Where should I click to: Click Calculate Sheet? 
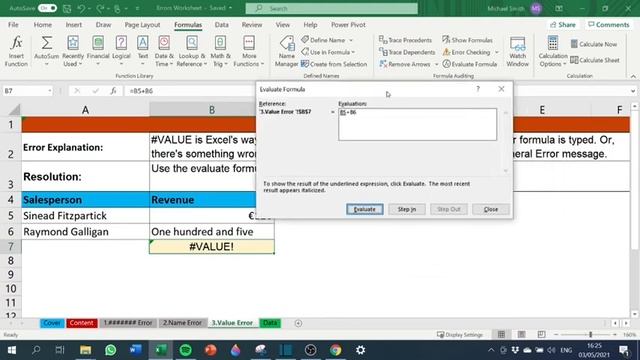click(x=595, y=60)
